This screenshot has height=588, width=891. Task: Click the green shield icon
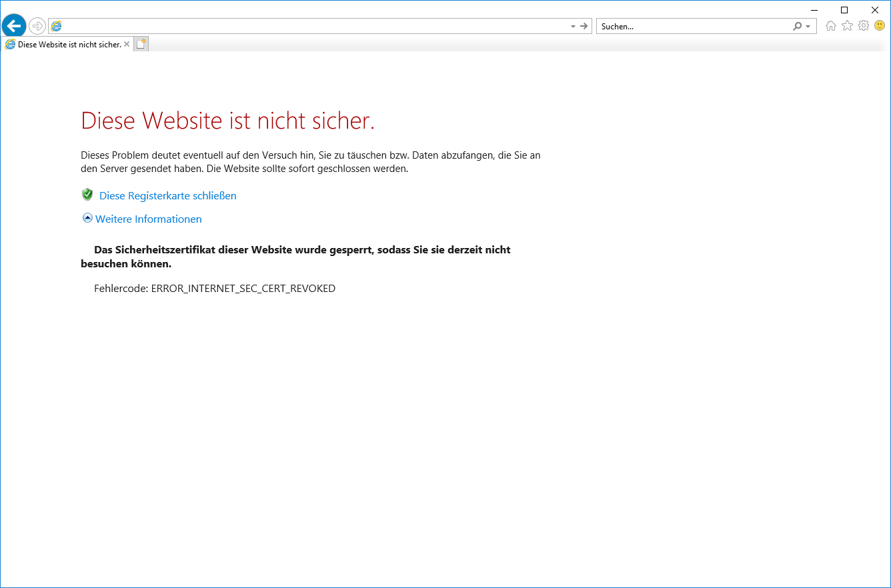87,195
